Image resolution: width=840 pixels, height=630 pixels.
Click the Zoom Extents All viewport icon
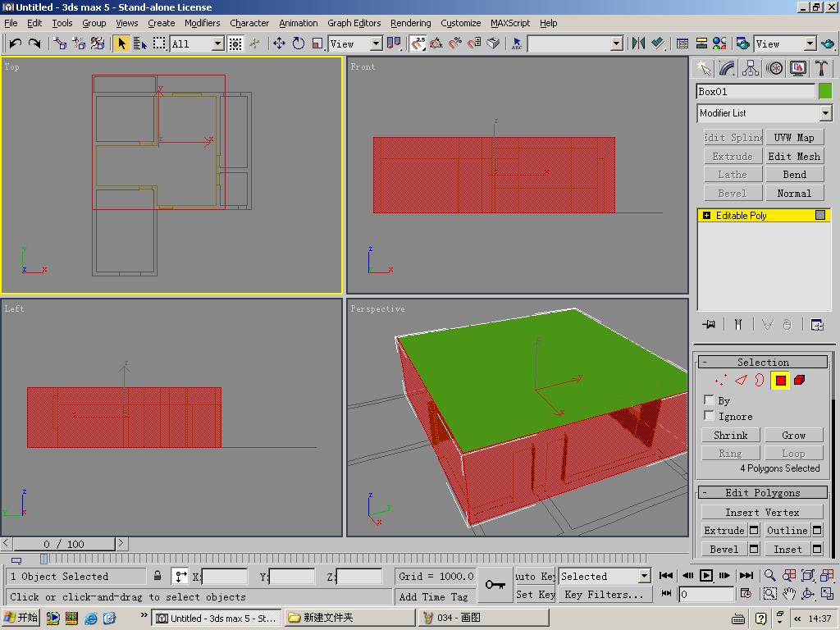pos(827,575)
